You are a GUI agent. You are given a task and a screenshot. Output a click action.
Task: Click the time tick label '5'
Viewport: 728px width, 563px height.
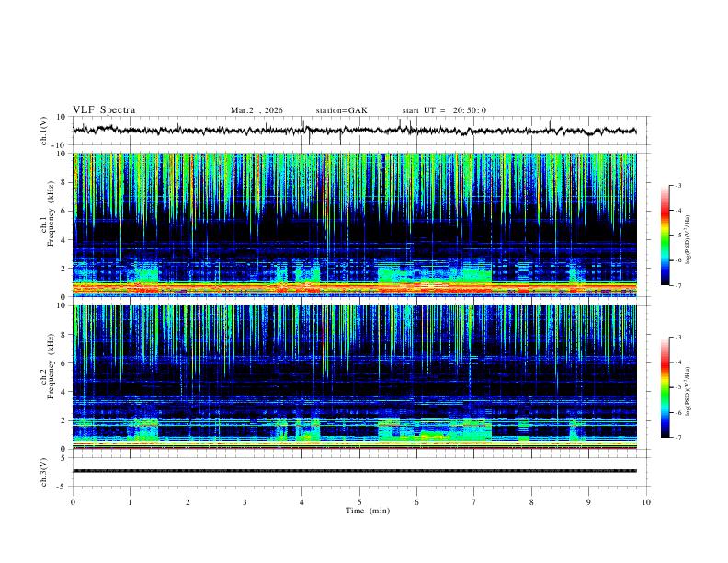tap(359, 502)
